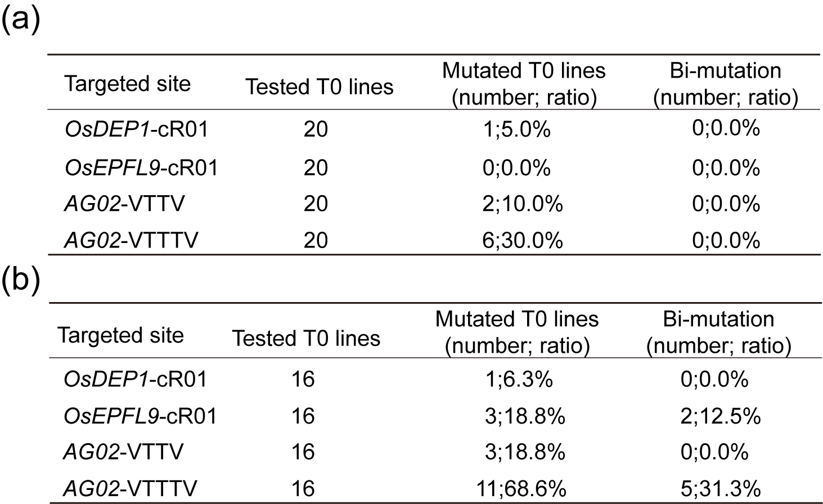Screen dimensions: 823x504
Task: Select the 2;10.0% mutated lines cell
Action: pos(523,204)
